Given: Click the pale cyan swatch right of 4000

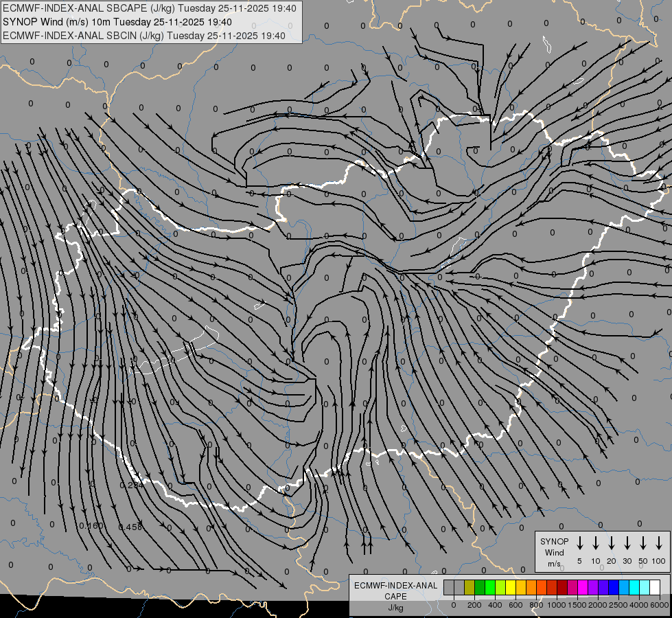Looking at the screenshot, I should pos(645,587).
